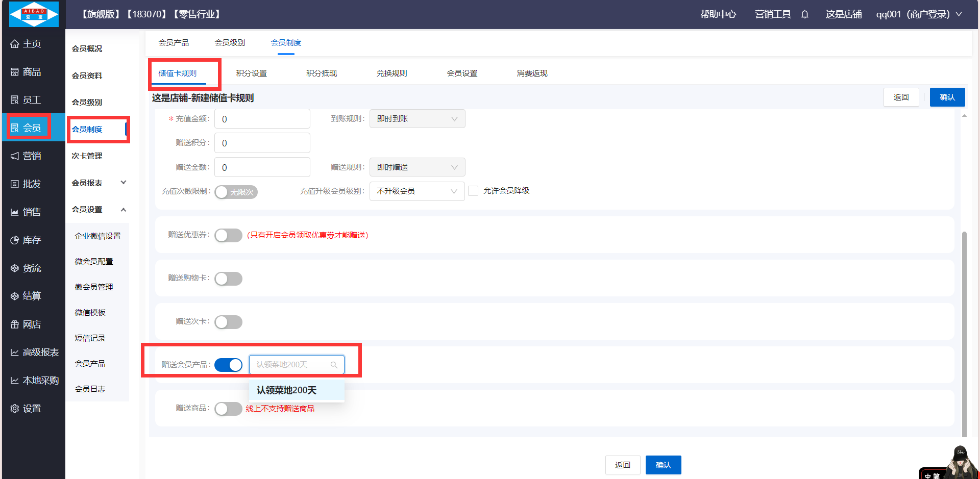Click the 充值金额 input field

pos(262,119)
